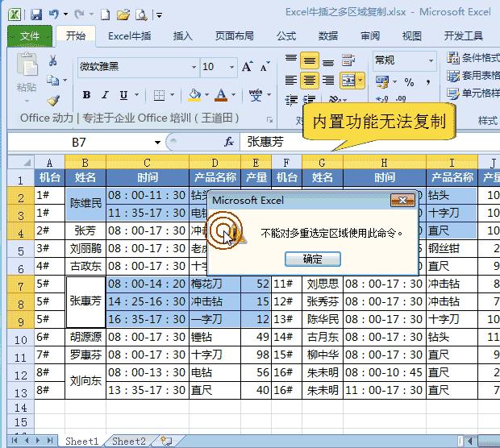500x448 pixels.
Task: Click the Percent style icon
Action: 410,82
